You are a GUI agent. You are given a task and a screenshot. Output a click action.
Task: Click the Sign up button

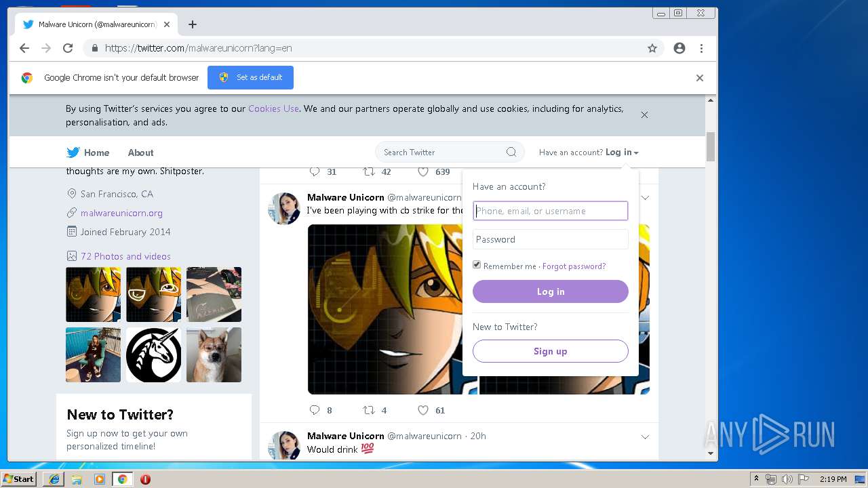(x=551, y=351)
